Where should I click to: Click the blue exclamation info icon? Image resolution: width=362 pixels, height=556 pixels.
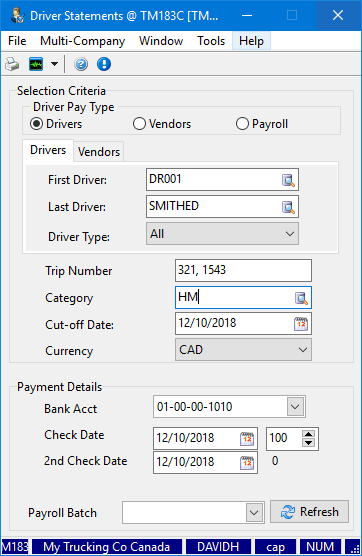(104, 65)
